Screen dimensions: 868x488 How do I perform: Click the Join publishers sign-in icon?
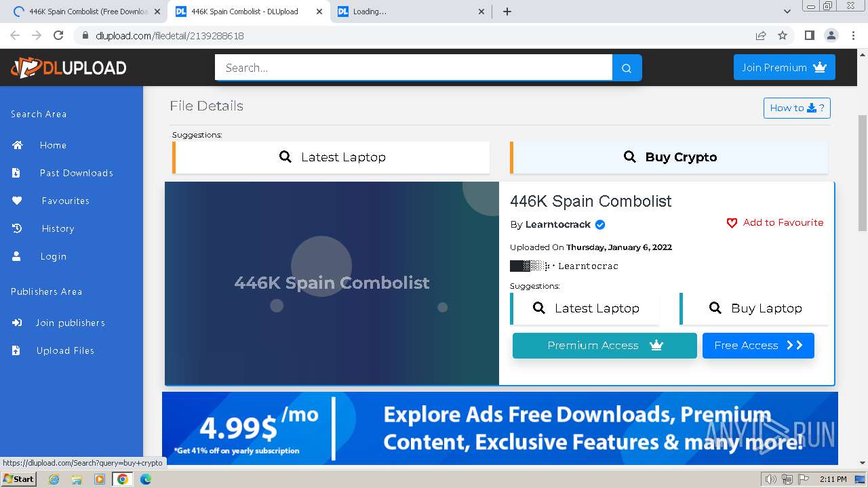pos(17,323)
